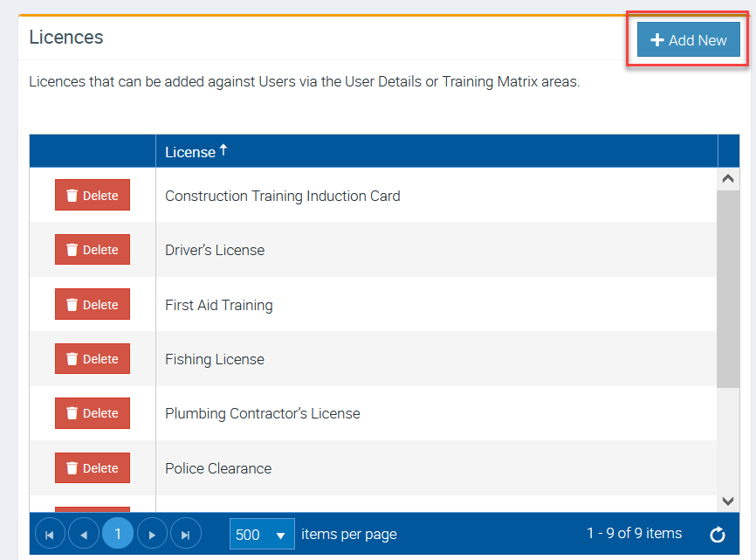Image resolution: width=756 pixels, height=560 pixels.
Task: Delete the Construction Training Induction Card licence
Action: click(x=93, y=196)
